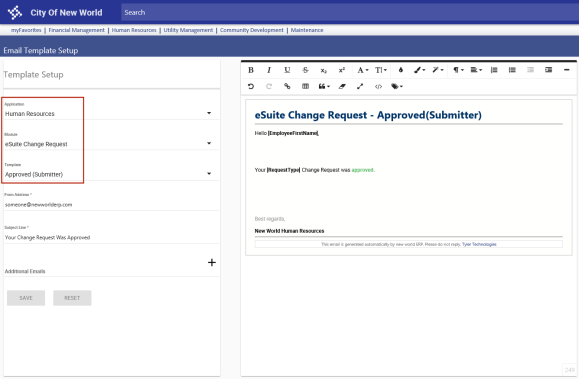This screenshot has height=379, width=579.
Task: Open the myFavorites menu
Action: point(26,30)
